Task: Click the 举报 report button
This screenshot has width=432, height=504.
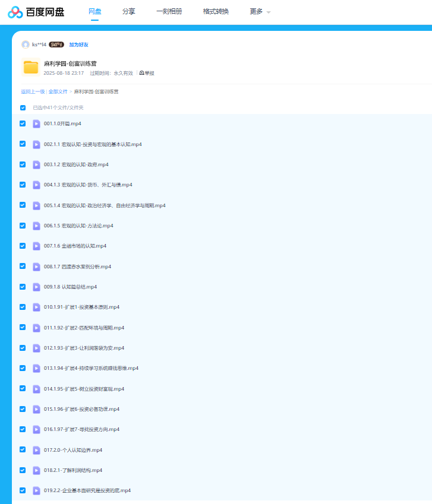Action: pos(147,73)
